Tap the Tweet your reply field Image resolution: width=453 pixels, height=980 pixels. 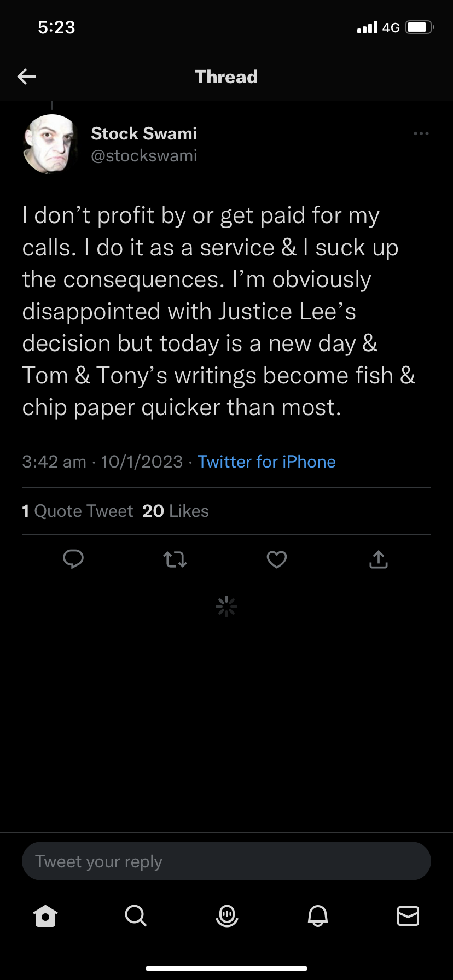pyautogui.click(x=226, y=861)
